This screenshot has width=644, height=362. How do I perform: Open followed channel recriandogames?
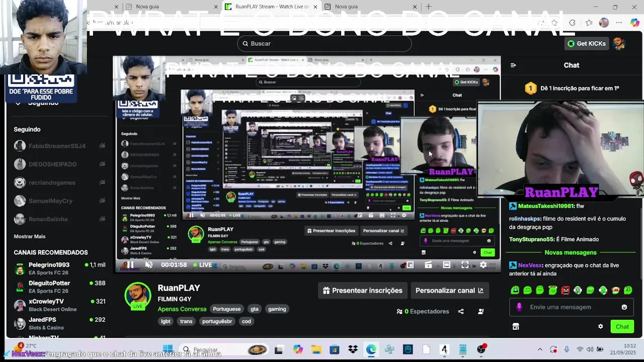tap(59, 183)
